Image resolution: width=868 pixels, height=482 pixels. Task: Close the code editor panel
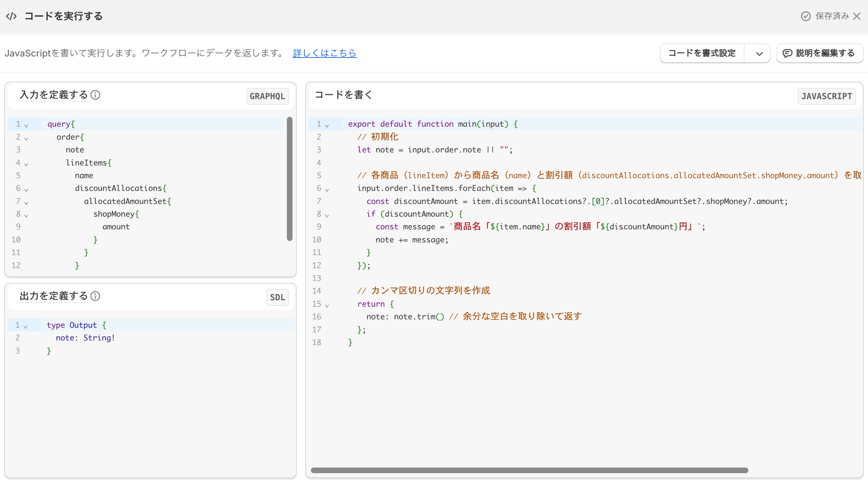coord(857,16)
